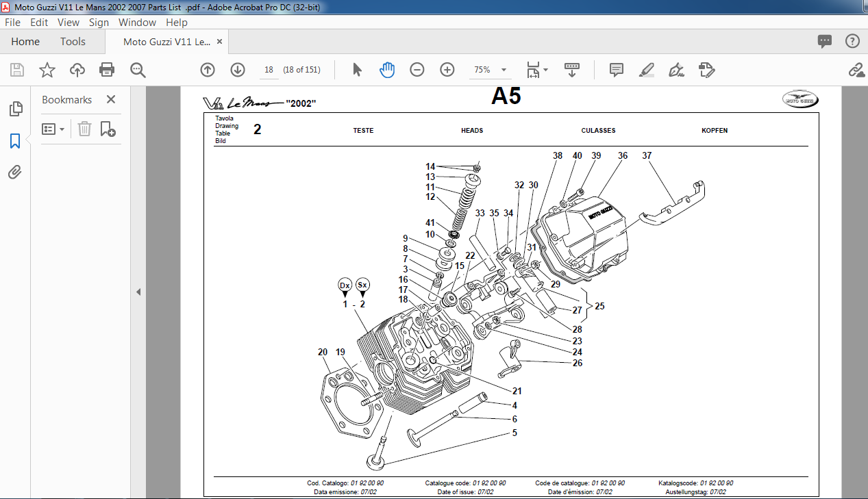Open the Sign menu
This screenshot has width=868, height=499.
click(x=99, y=22)
